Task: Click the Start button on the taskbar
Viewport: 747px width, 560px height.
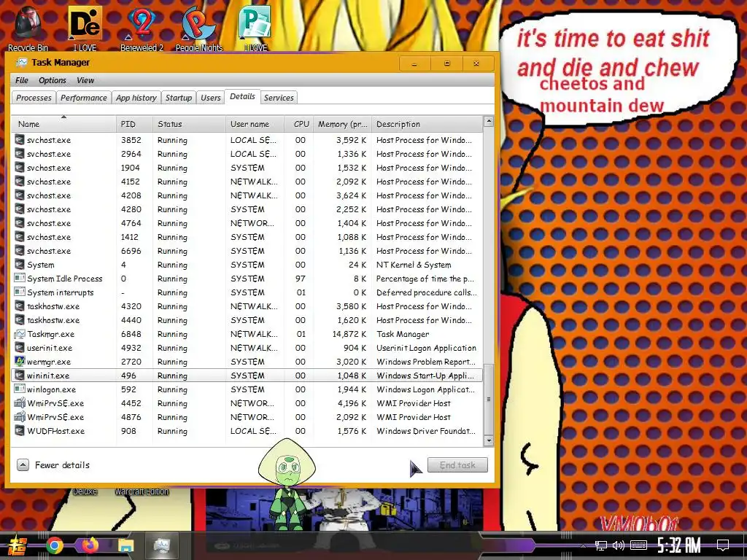Action: [x=16, y=545]
